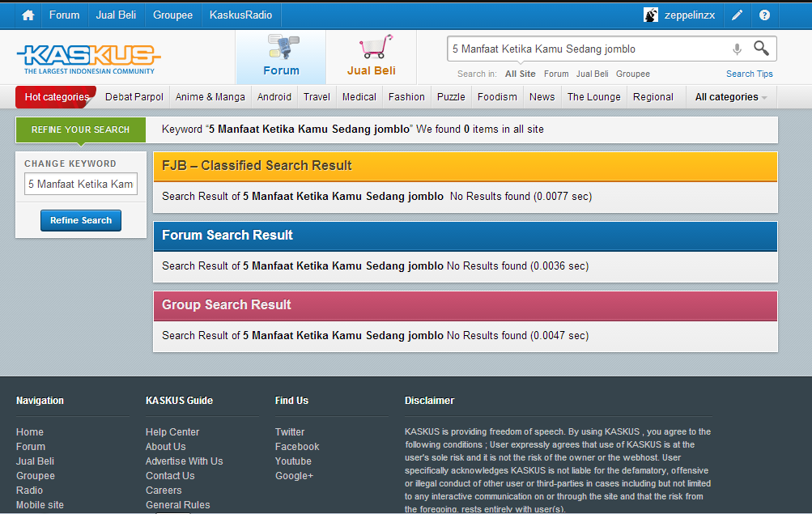Open the footer Groupee link

coord(35,475)
